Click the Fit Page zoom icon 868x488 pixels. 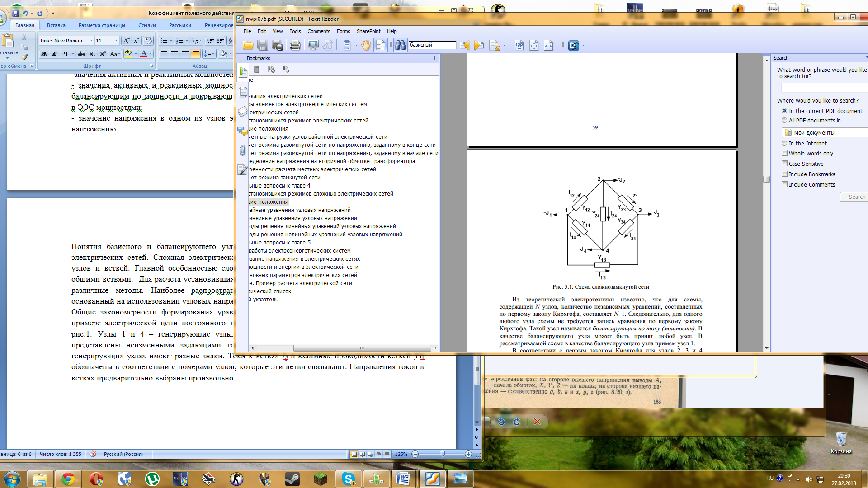tap(534, 45)
